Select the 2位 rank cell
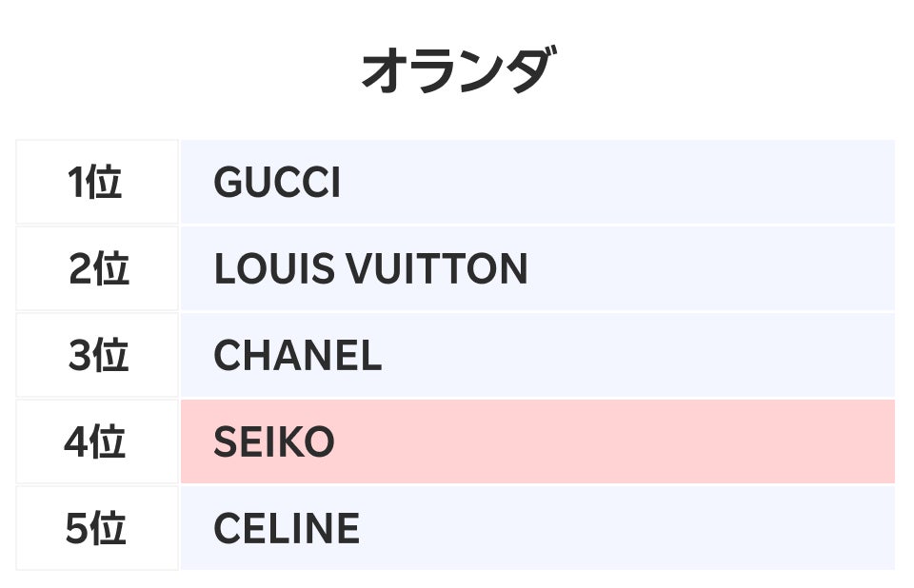The image size is (914, 588). coord(96,269)
